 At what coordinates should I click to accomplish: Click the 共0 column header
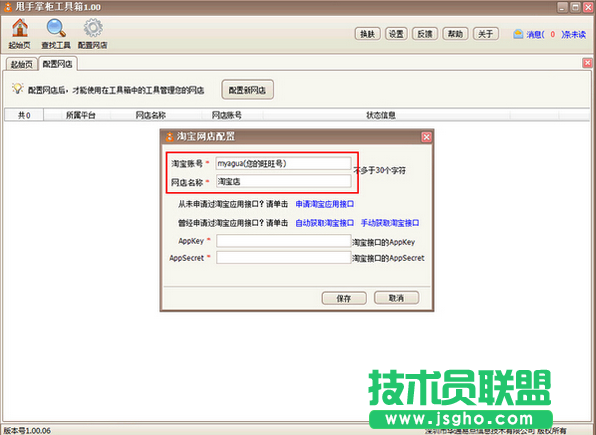(x=24, y=115)
